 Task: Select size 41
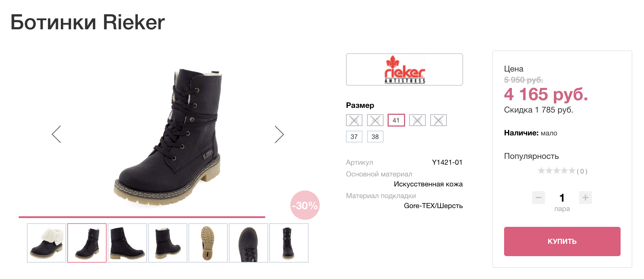pos(396,120)
